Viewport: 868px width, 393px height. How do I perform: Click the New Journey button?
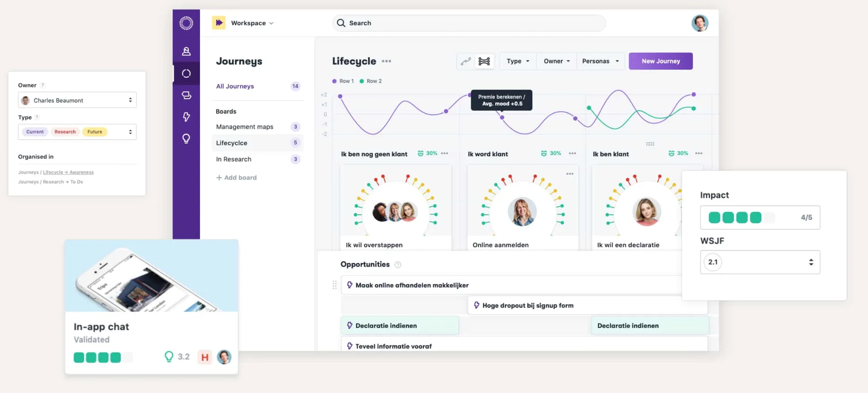click(x=660, y=61)
